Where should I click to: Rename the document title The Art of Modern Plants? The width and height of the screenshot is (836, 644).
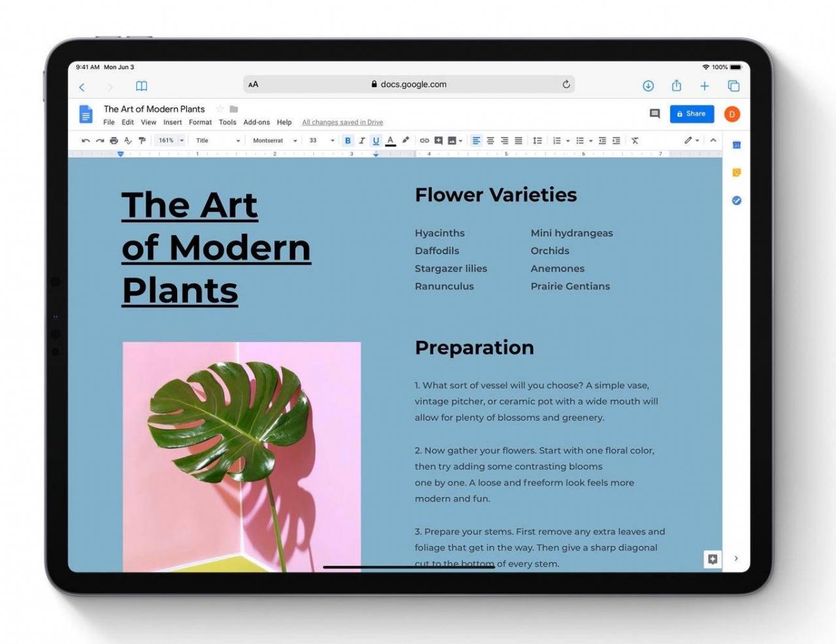(x=154, y=109)
